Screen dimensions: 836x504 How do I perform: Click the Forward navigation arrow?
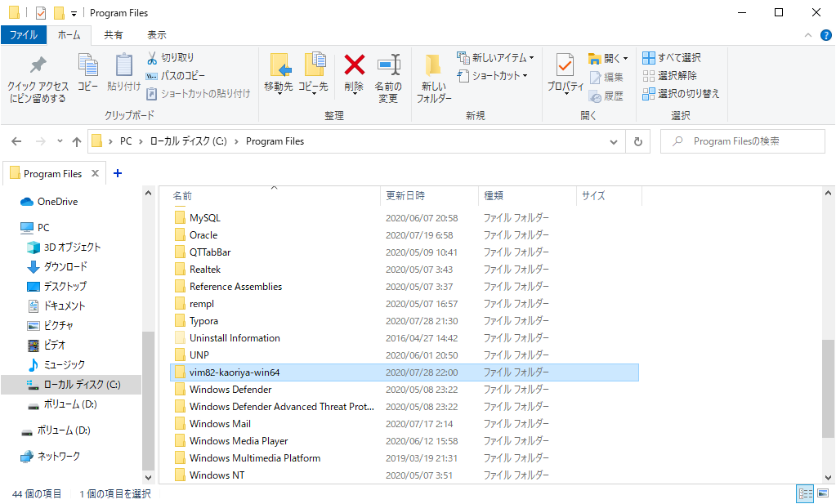(x=41, y=141)
